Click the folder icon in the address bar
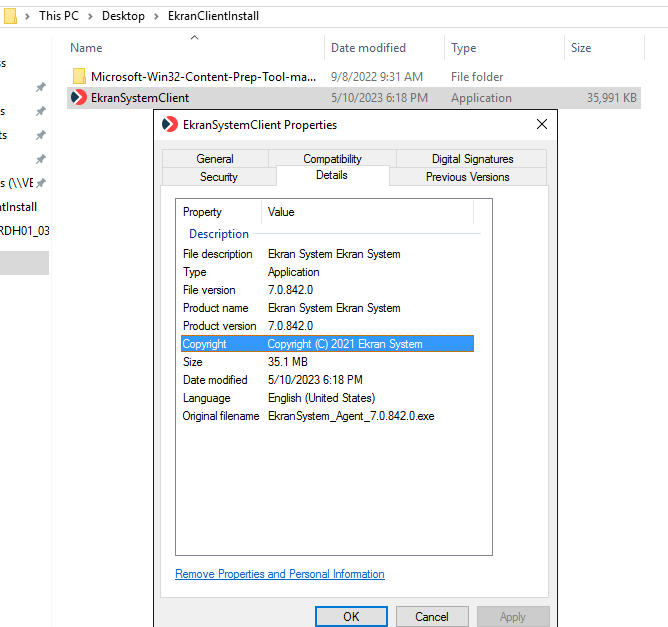The width and height of the screenshot is (668, 627). point(11,16)
